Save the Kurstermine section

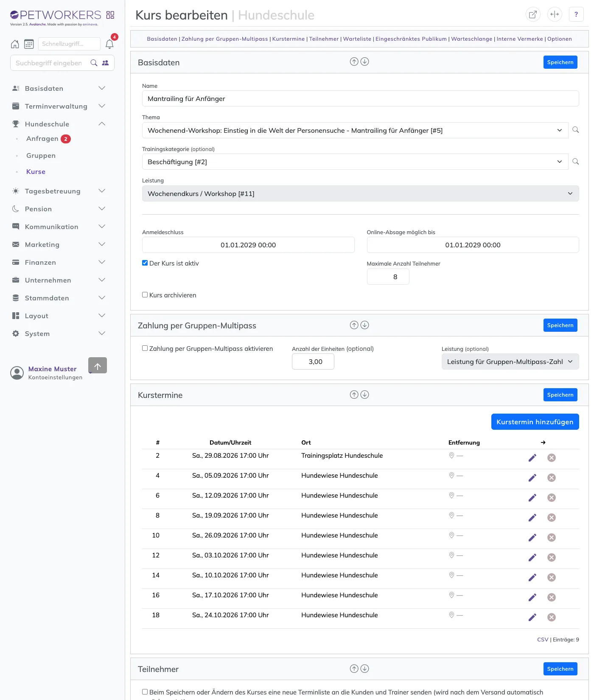(560, 395)
